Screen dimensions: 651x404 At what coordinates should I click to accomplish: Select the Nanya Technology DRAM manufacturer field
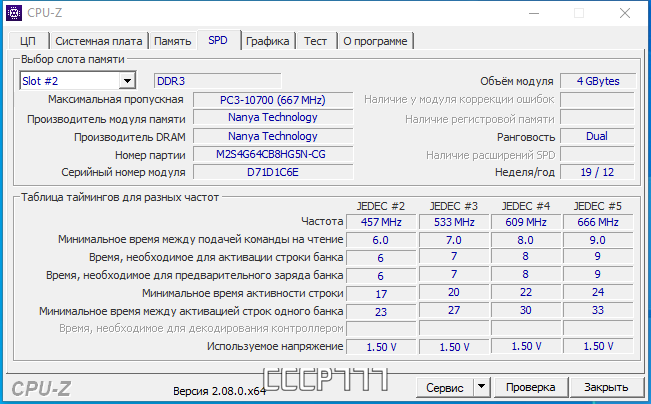tap(273, 136)
